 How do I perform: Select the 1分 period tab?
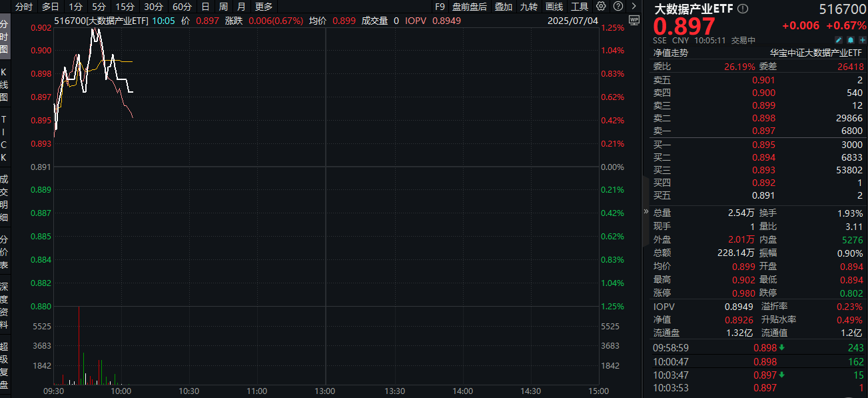76,6
